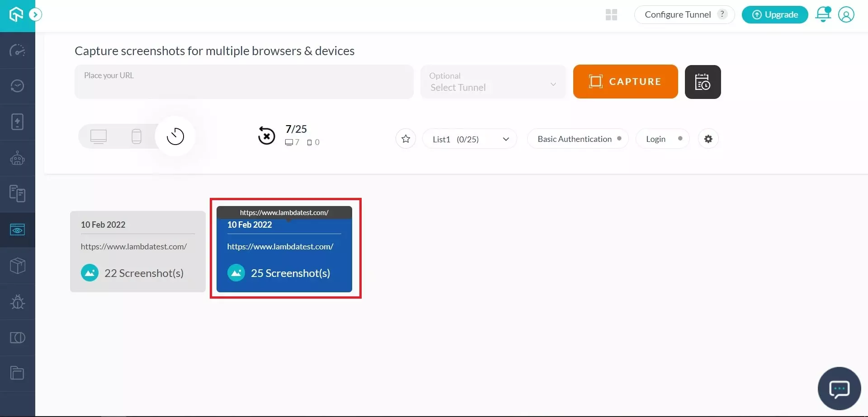Screen dimensions: 868x417
Task: Open the notifications bell
Action: [x=823, y=14]
